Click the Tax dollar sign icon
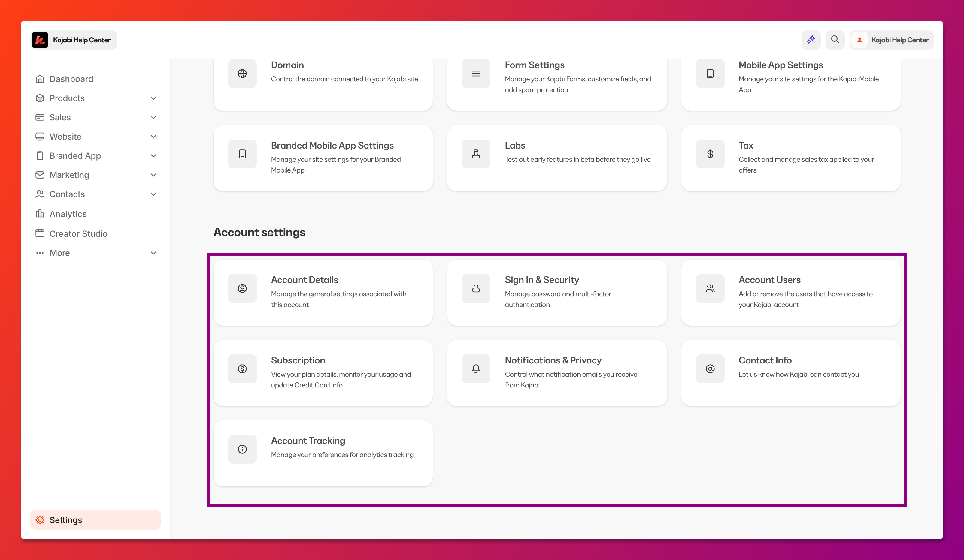 click(710, 154)
